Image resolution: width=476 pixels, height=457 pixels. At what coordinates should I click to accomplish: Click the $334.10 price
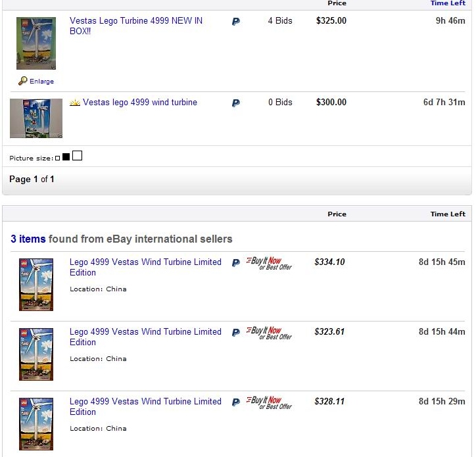pos(329,262)
